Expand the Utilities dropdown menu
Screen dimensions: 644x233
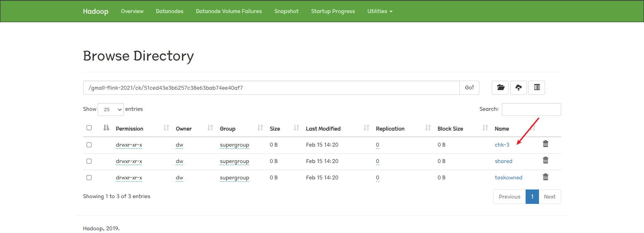click(380, 11)
